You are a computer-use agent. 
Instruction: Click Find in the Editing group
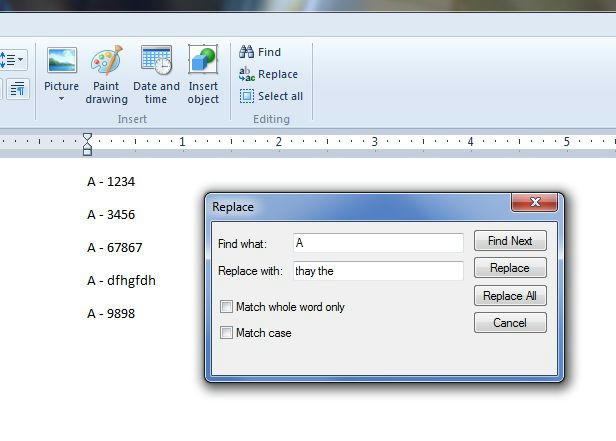[x=260, y=52]
